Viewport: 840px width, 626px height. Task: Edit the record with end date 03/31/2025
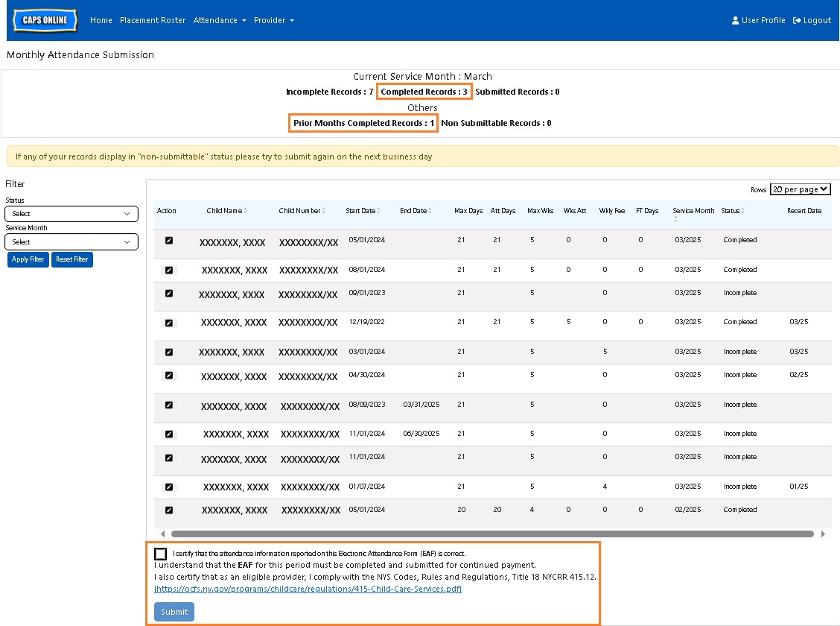(x=169, y=405)
